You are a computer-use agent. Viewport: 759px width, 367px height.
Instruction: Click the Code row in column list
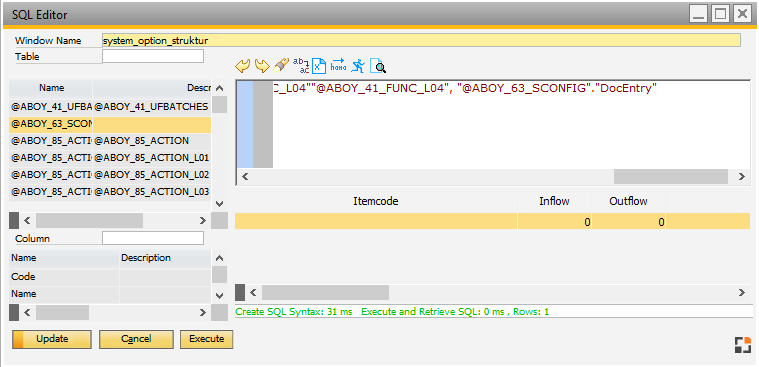coord(110,277)
